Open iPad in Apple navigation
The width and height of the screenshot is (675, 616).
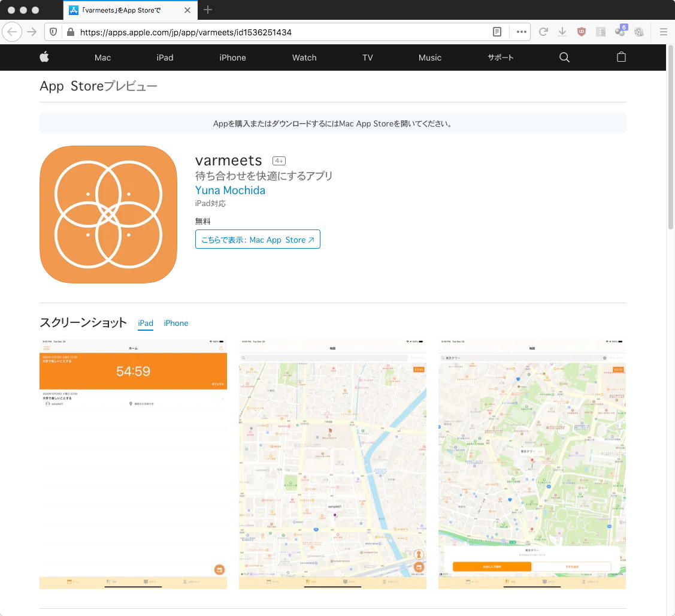165,58
